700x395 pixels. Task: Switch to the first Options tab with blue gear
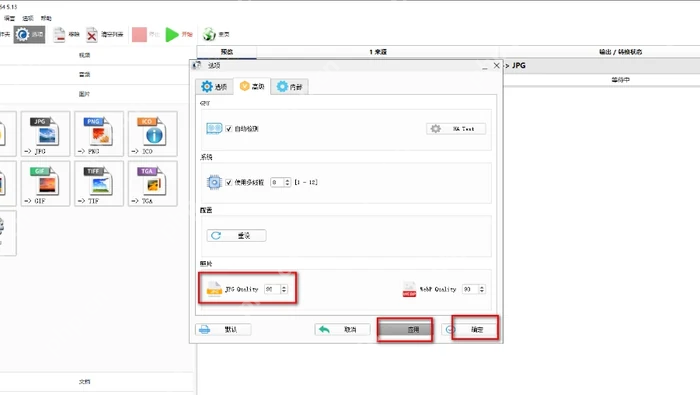click(214, 87)
